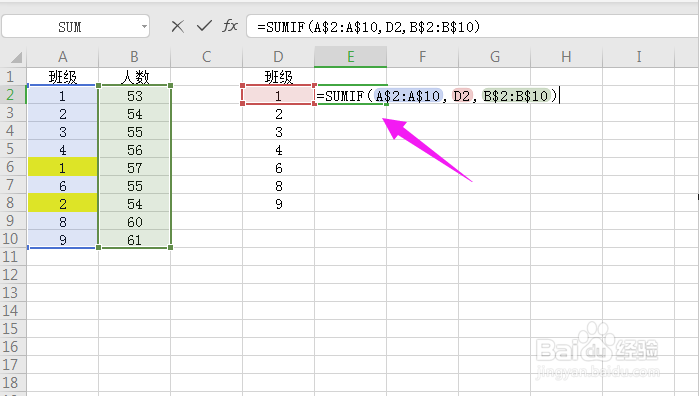Select column H header
This screenshot has height=396, width=699.
(566, 57)
